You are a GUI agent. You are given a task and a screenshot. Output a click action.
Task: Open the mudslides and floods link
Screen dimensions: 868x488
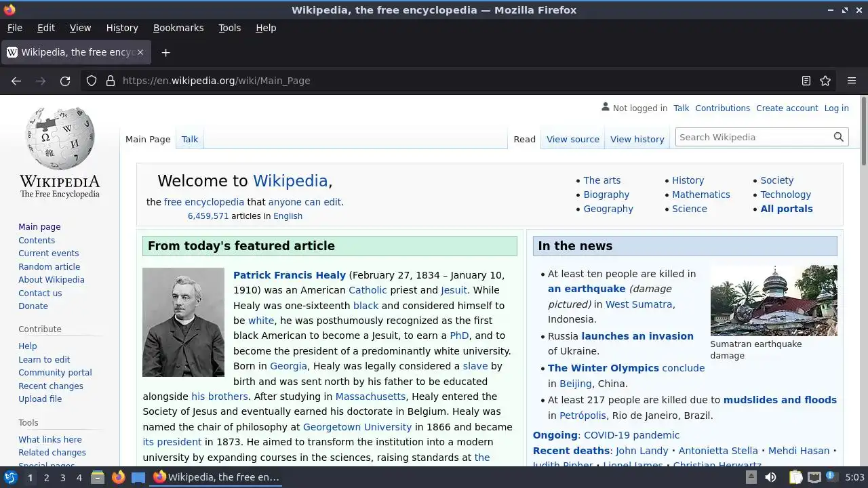click(x=780, y=400)
